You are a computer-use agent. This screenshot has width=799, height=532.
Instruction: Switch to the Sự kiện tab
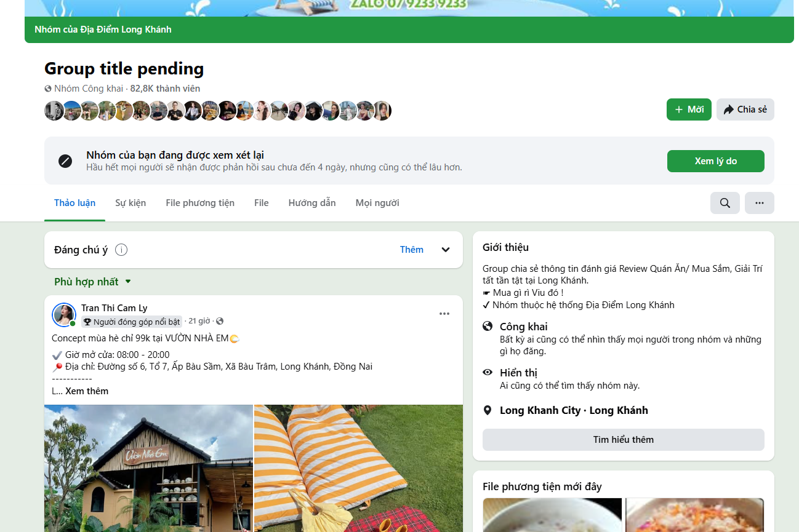[x=130, y=203]
